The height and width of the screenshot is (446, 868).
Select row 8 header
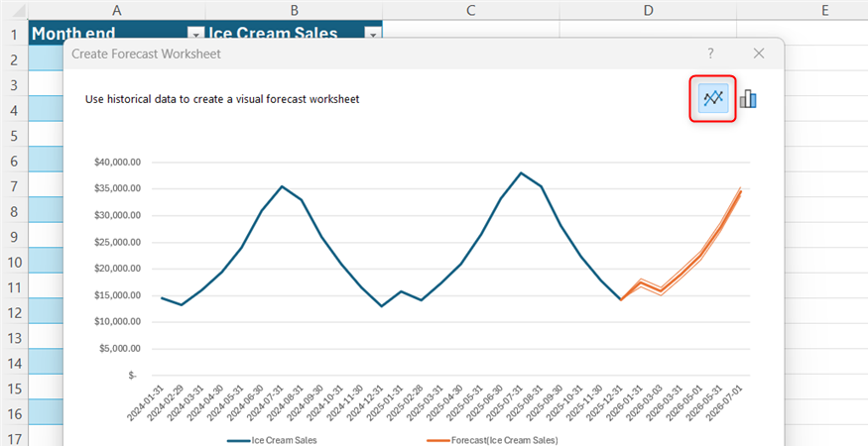[14, 212]
